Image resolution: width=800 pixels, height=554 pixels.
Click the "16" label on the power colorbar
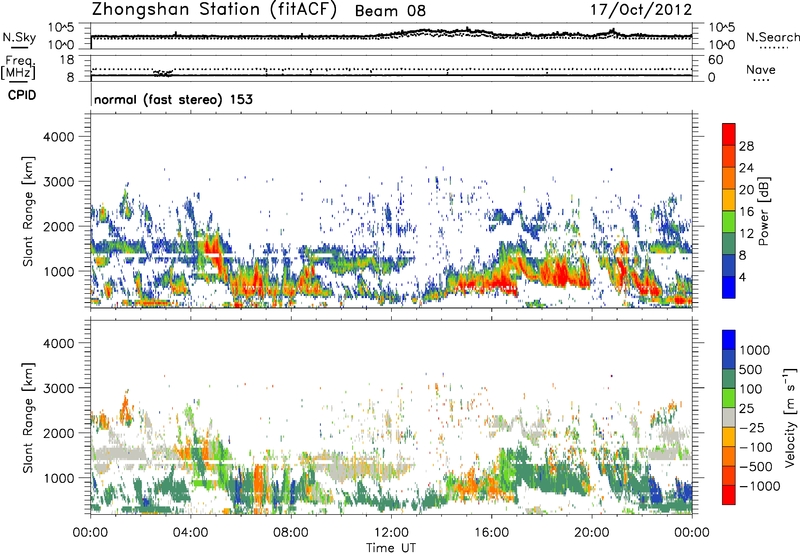coord(746,212)
